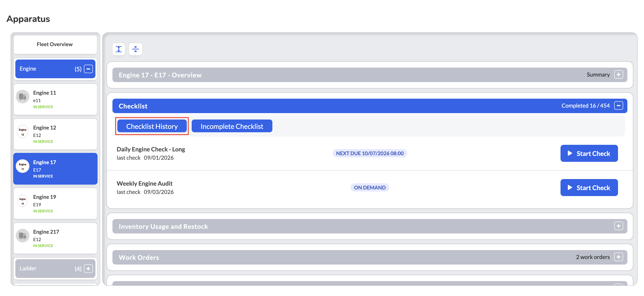This screenshot has height=296, width=644.
Task: Open the Fleet Overview
Action: (x=55, y=44)
